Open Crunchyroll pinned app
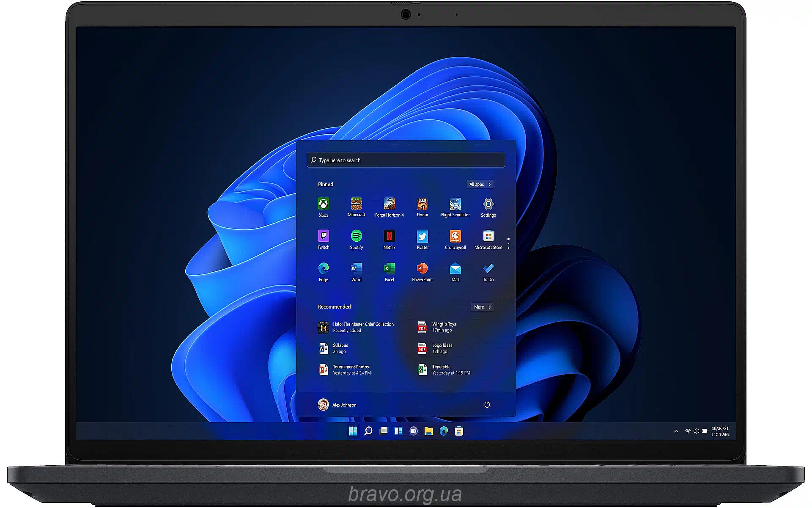812x508 pixels. point(455,236)
